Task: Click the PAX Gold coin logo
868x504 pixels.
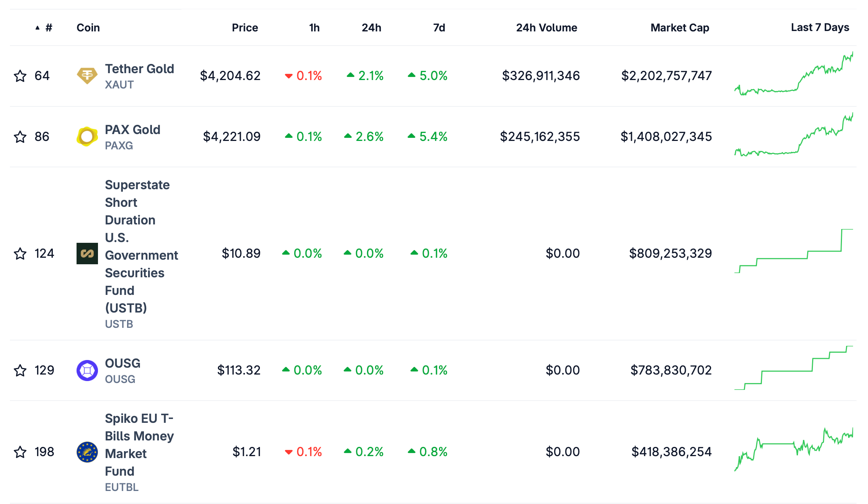Action: click(x=87, y=137)
